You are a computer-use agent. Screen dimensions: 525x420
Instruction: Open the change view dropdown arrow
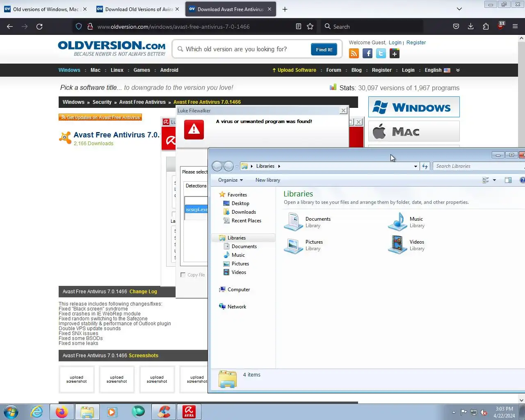tap(494, 180)
